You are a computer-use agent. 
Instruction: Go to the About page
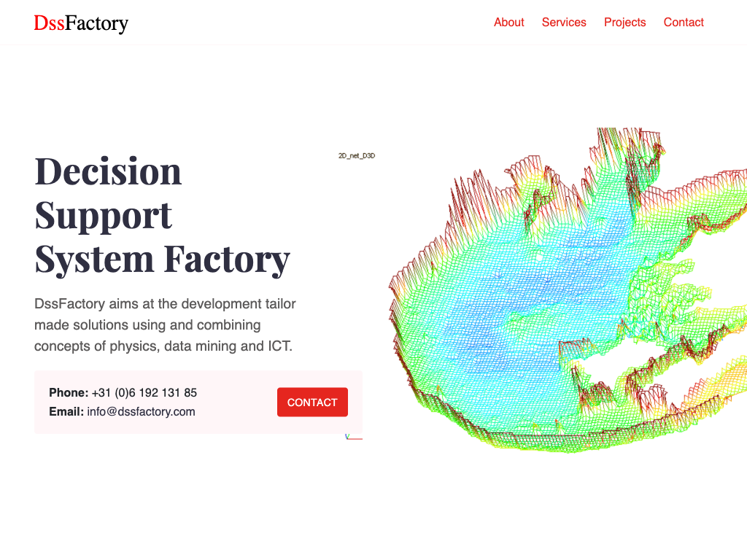(x=508, y=23)
